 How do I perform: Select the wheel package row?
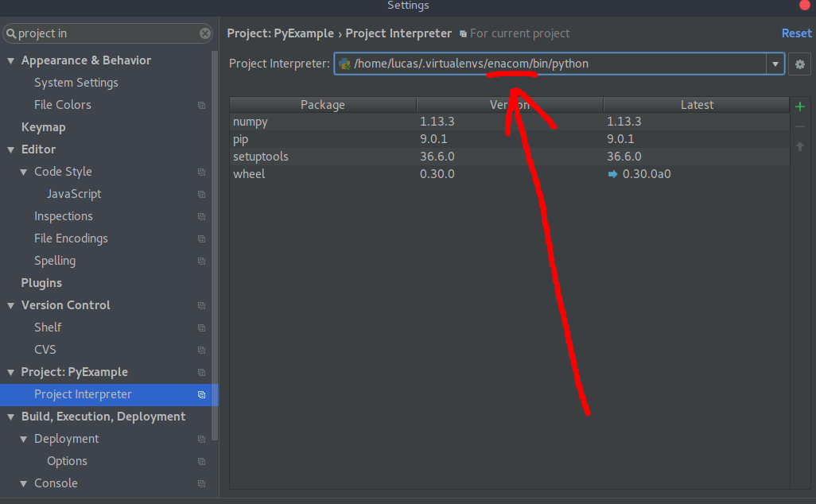pos(510,174)
